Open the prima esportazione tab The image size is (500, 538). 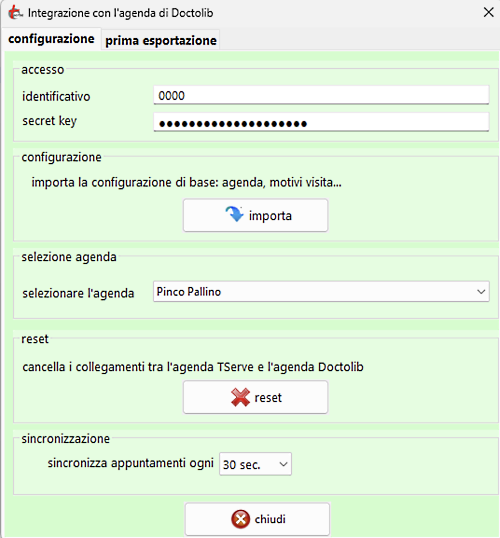(x=161, y=40)
